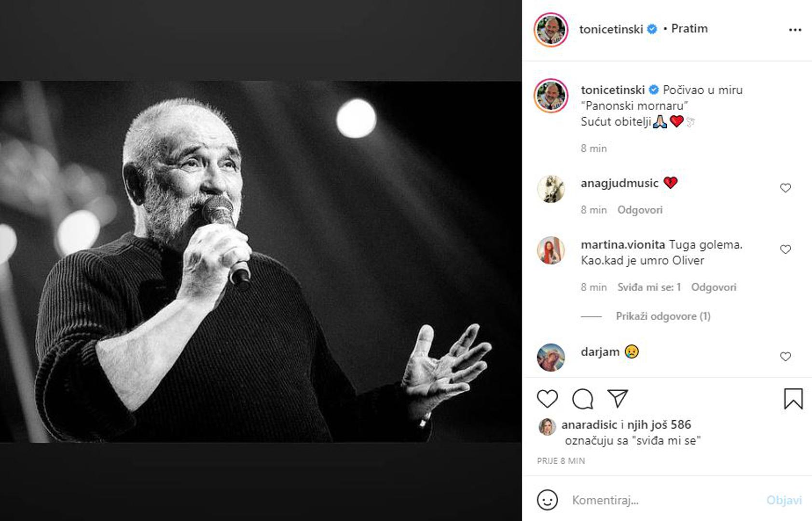The width and height of the screenshot is (812, 521).
Task: Open darjam's profile avatar
Action: click(x=551, y=357)
